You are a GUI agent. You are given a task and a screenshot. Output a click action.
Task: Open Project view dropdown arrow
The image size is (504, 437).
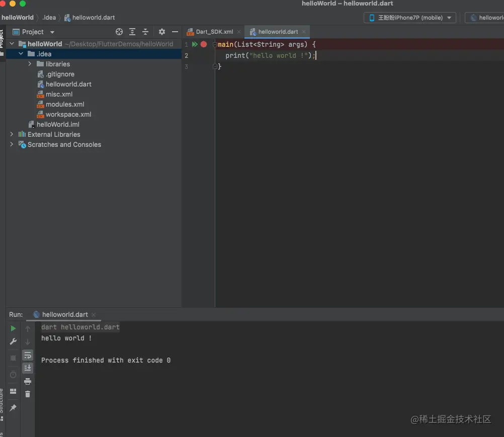click(52, 32)
